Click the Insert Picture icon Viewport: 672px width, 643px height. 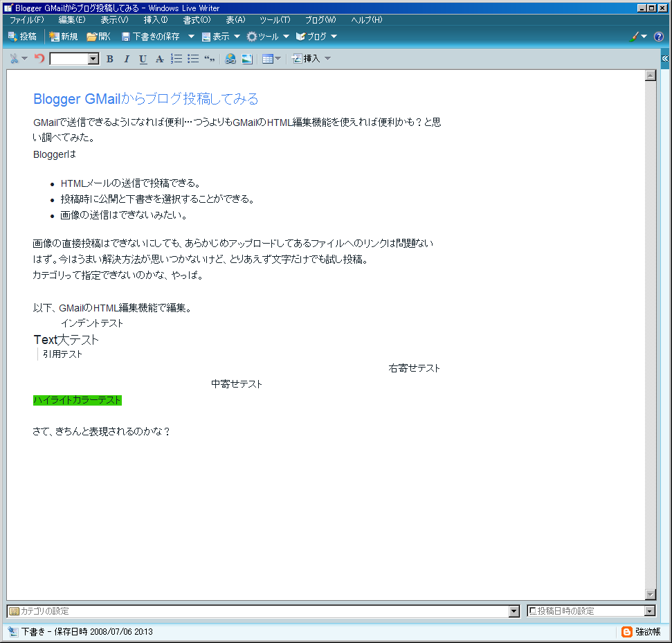(247, 59)
